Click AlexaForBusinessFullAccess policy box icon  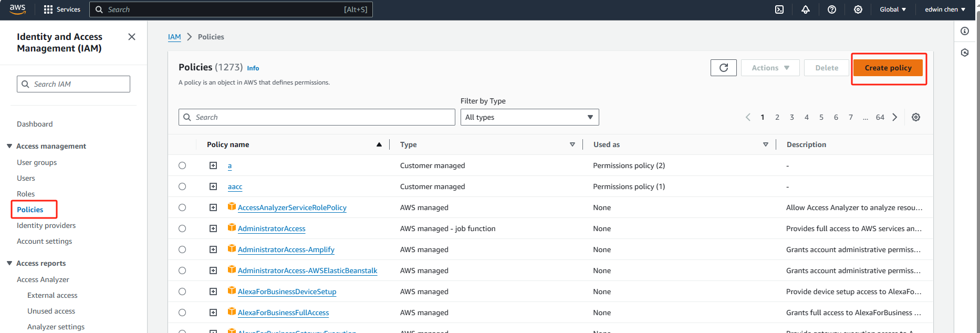point(232,311)
